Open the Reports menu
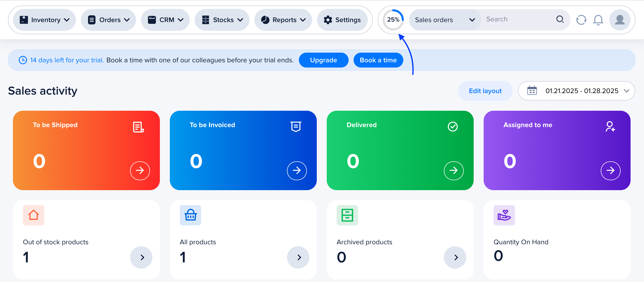The image size is (644, 282). (283, 20)
